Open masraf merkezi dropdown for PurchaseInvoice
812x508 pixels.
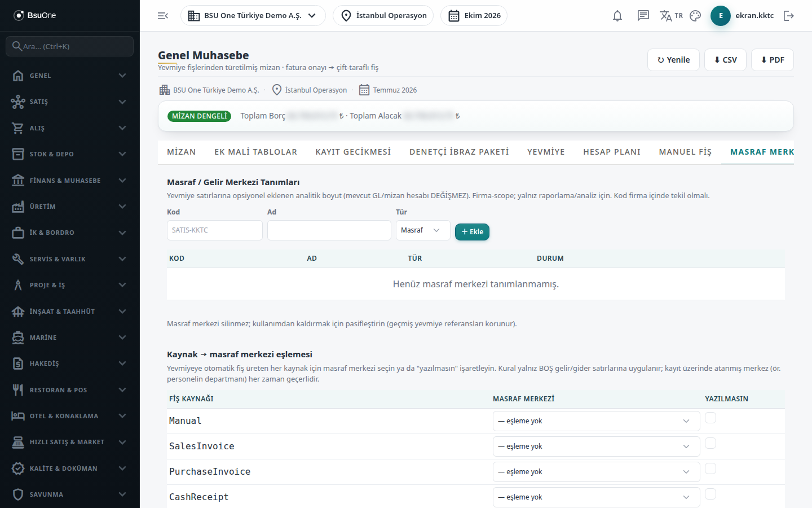click(x=596, y=472)
